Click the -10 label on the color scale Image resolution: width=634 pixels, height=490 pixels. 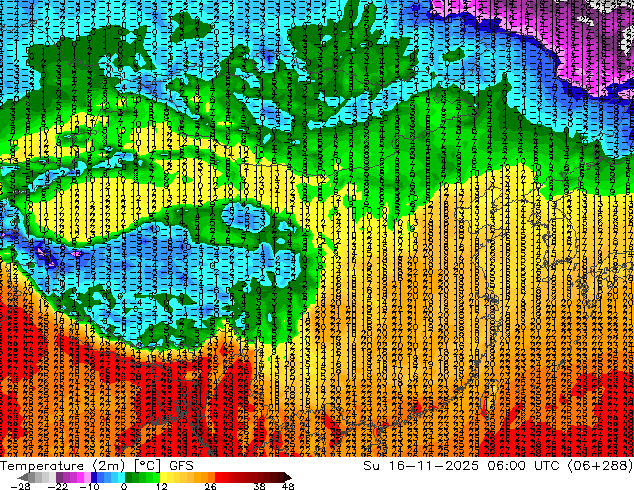pyautogui.click(x=89, y=486)
